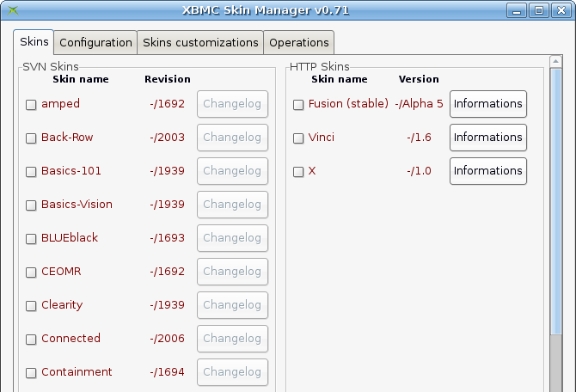View Changelog for Basics-101

tap(232, 171)
